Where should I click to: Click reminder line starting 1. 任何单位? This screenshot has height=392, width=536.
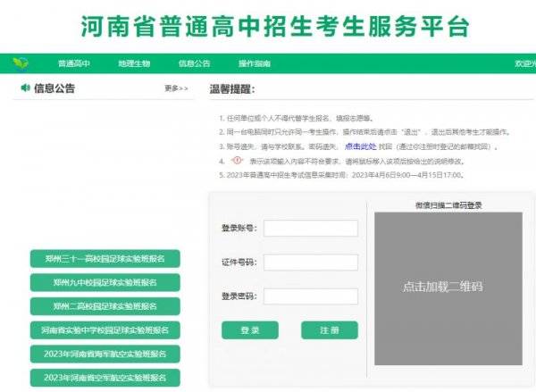297,118
